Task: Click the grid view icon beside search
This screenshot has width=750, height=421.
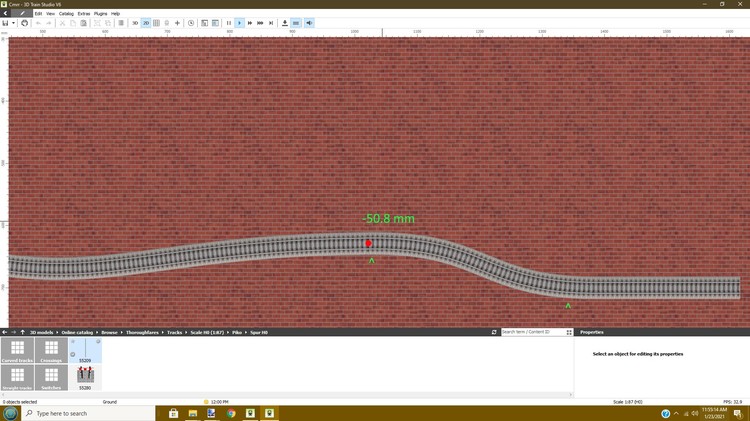Action: click(569, 332)
